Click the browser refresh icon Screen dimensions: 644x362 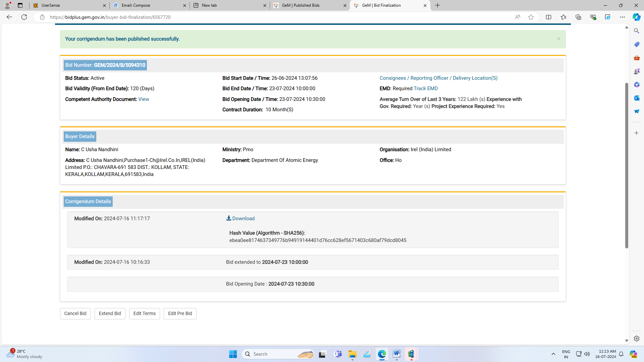[24, 17]
